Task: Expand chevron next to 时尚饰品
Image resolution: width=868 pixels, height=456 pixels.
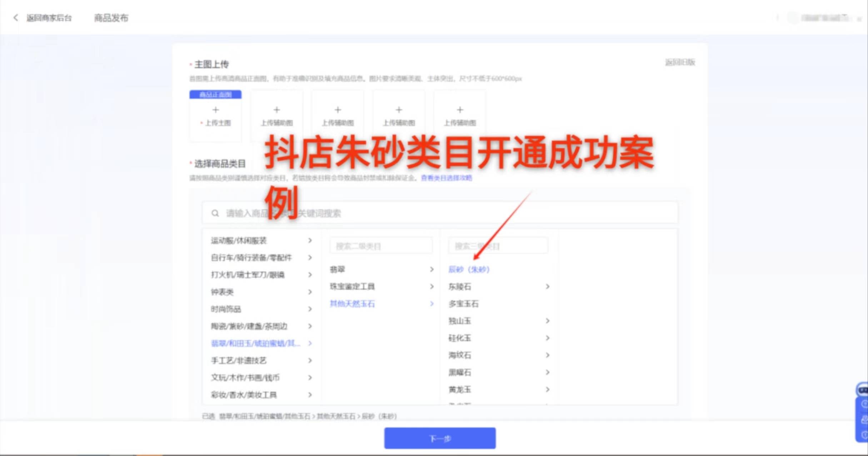Action: click(310, 309)
